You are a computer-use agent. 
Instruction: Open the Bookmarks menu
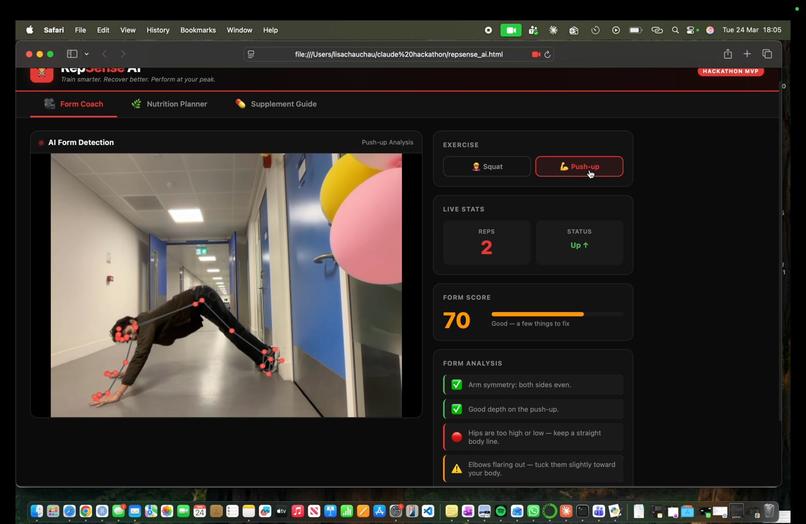pyautogui.click(x=198, y=30)
